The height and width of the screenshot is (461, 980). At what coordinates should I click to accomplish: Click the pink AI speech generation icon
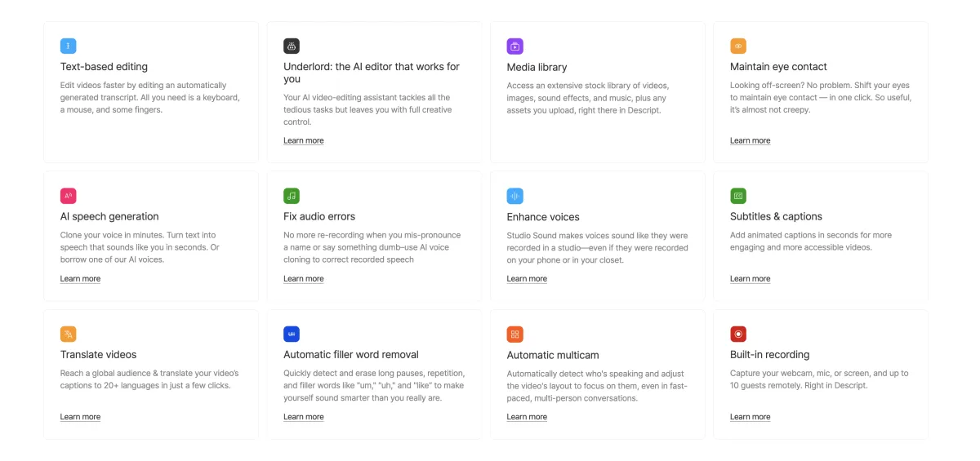tap(68, 196)
